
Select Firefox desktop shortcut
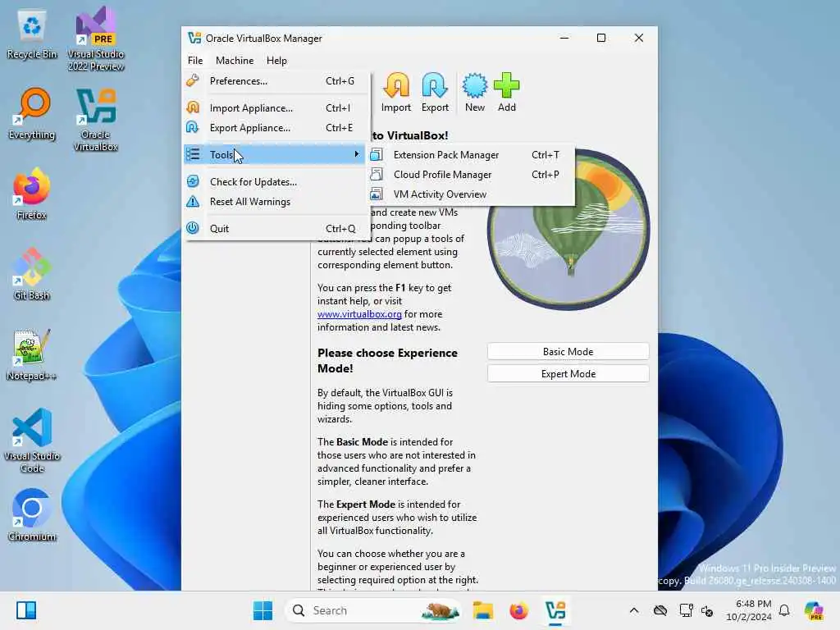coord(32,194)
